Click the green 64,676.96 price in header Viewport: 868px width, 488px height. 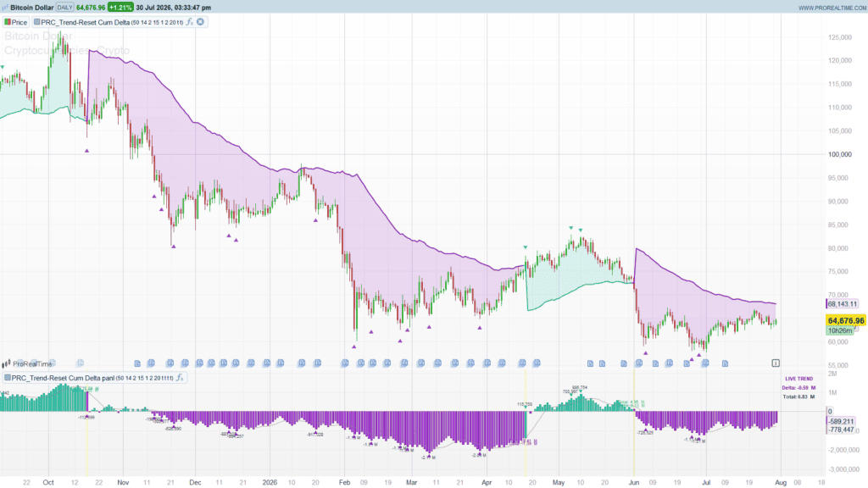pos(91,8)
